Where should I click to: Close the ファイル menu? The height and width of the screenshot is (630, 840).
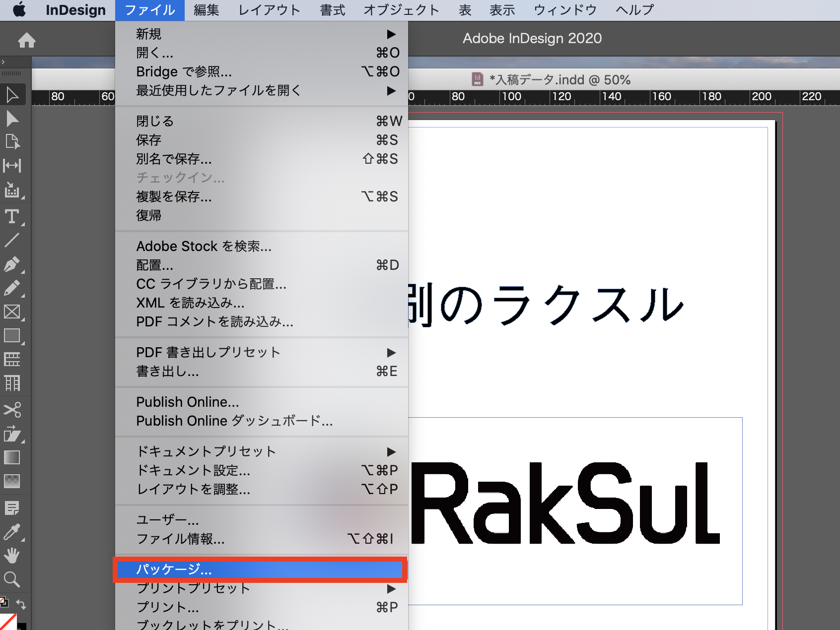coord(150,10)
